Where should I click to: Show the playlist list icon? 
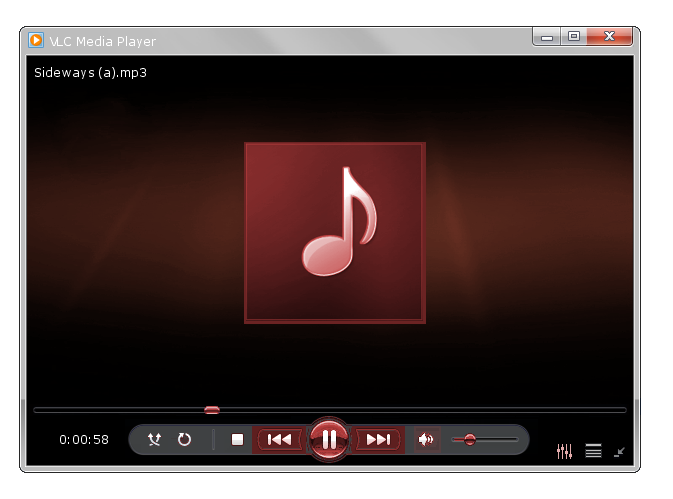click(593, 451)
